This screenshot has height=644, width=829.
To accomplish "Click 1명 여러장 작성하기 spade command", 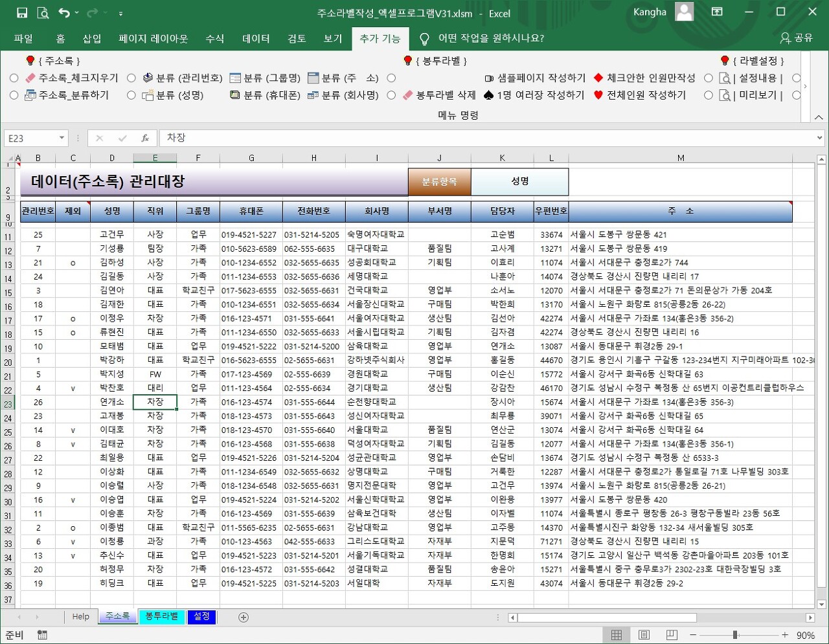I will point(534,94).
